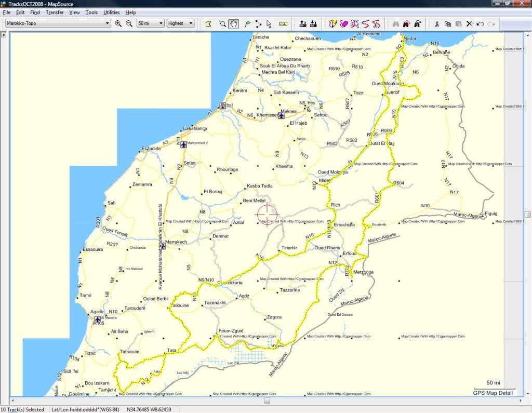
Task: Click the '10 Track(s) Selected' status text
Action: (22, 409)
